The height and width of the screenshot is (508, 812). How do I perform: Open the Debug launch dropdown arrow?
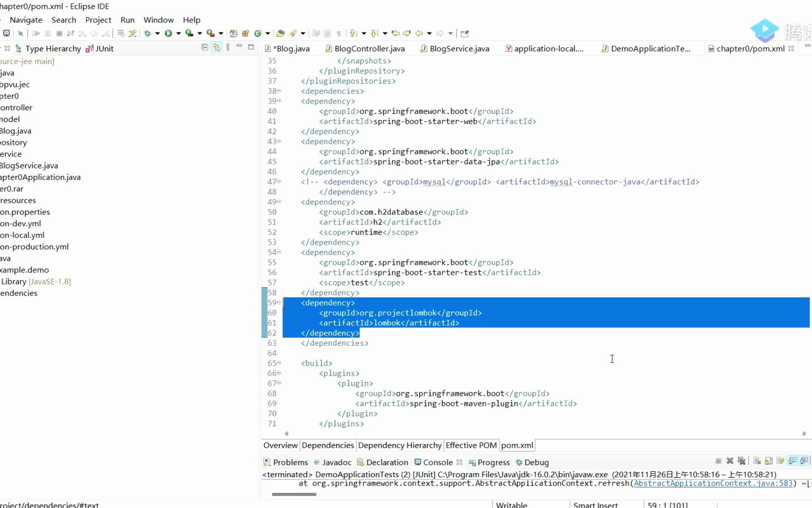coord(157,33)
